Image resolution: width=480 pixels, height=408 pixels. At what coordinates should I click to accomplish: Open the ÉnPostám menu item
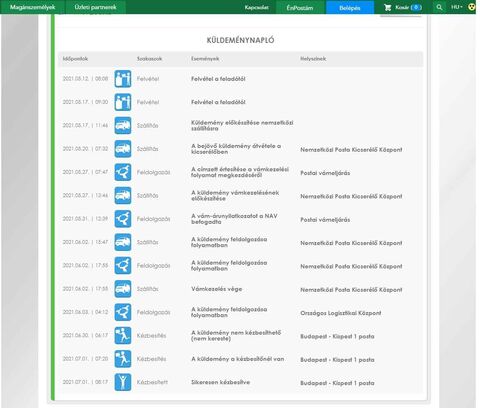(300, 7)
